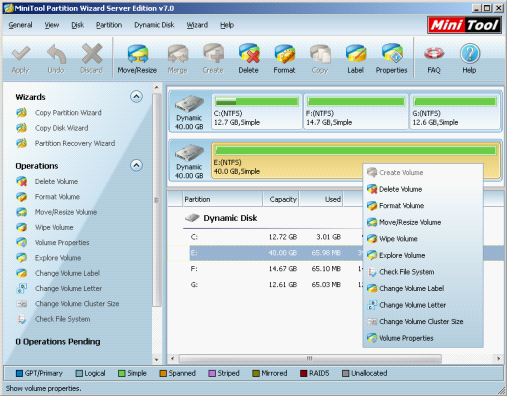Click Format Volume in Operations panel
Viewport: 507px width, 396px height.
tap(57, 197)
